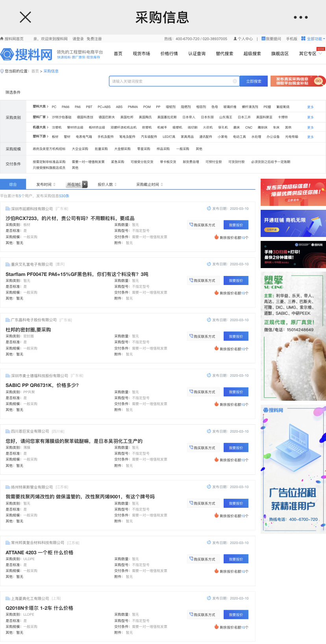326x644 pixels.
Task: Click the GO promotional banner button
Action: (x=318, y=81)
